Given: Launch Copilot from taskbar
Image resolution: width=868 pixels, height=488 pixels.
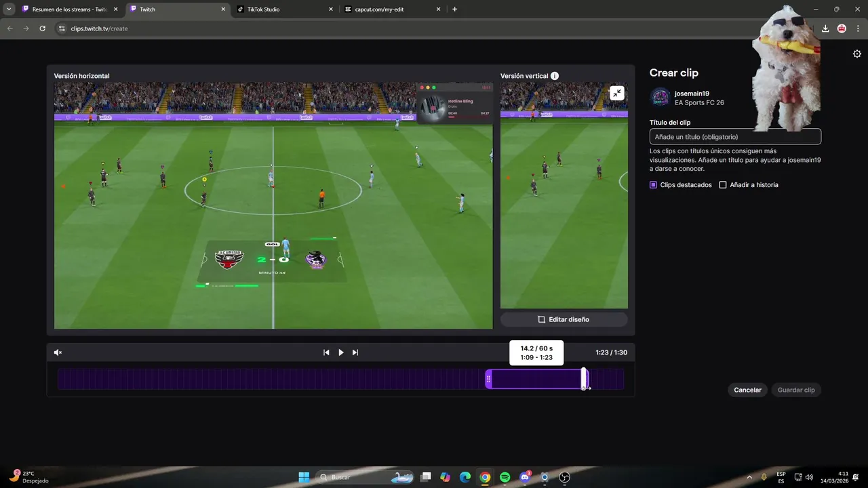Looking at the screenshot, I should [x=445, y=477].
